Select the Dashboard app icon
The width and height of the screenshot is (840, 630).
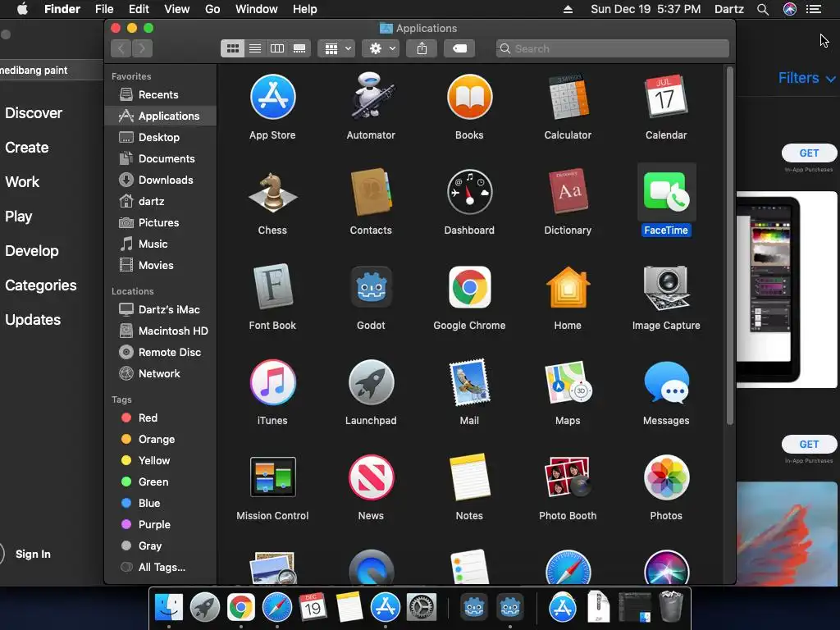[x=469, y=192]
